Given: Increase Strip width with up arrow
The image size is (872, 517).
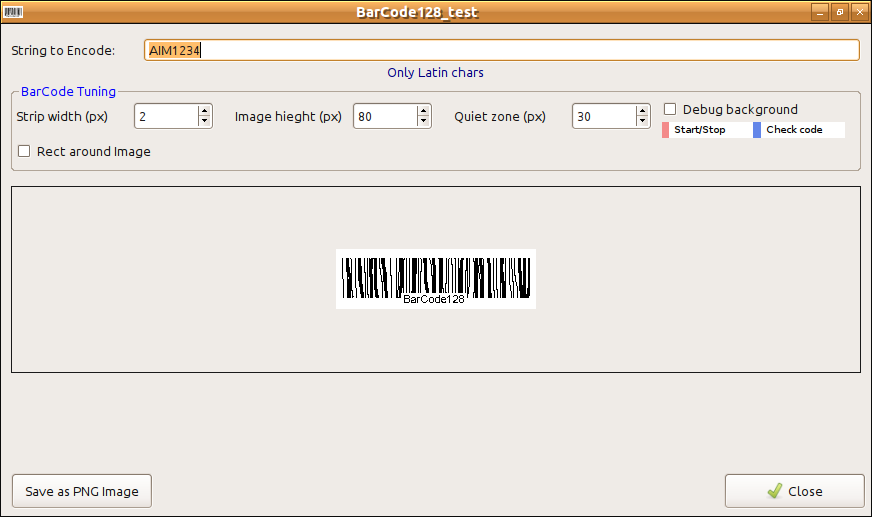Looking at the screenshot, I should coord(204,111).
